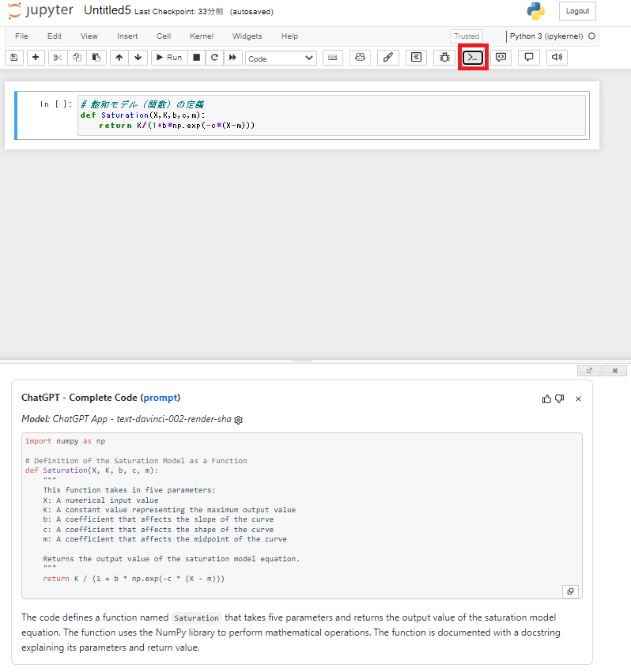This screenshot has height=672, width=631.
Task: Open the command palette keyboard icon
Action: [332, 58]
